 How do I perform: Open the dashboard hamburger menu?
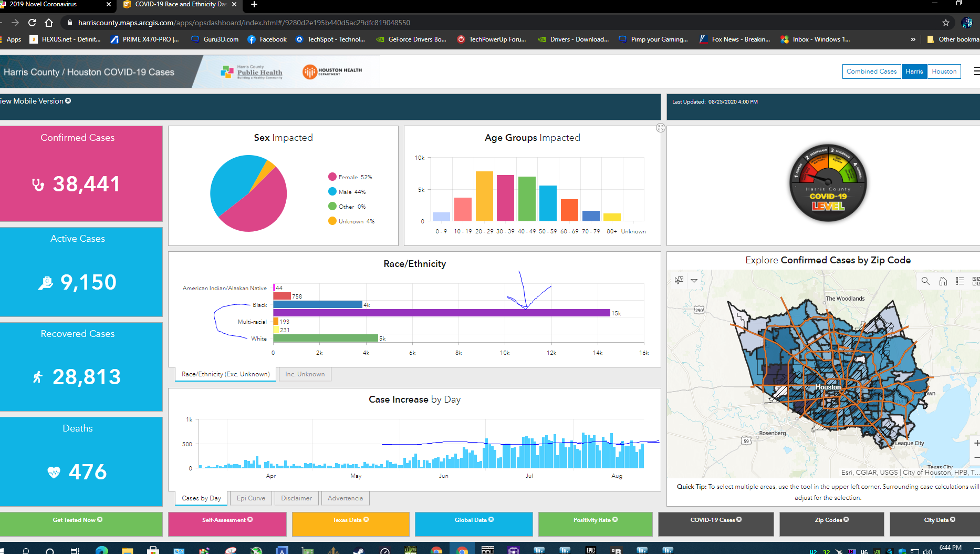(x=976, y=71)
